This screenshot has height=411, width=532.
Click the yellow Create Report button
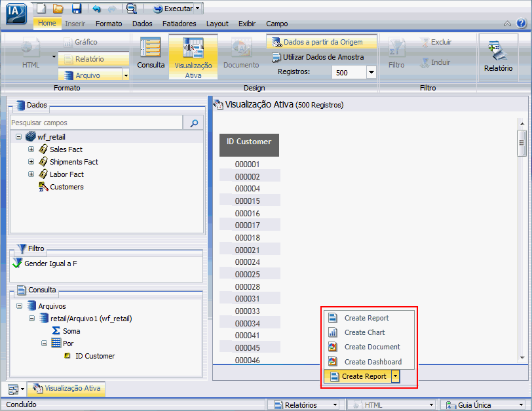(x=358, y=376)
